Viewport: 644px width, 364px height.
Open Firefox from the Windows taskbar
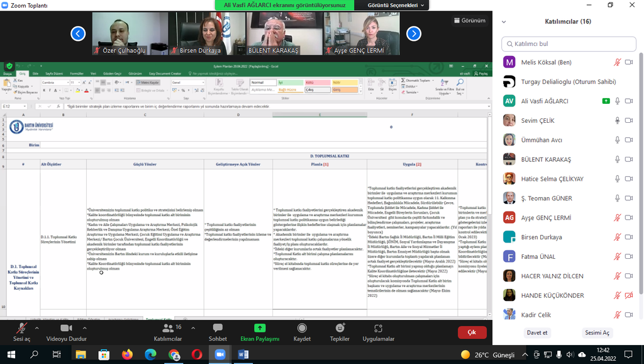(x=128, y=355)
